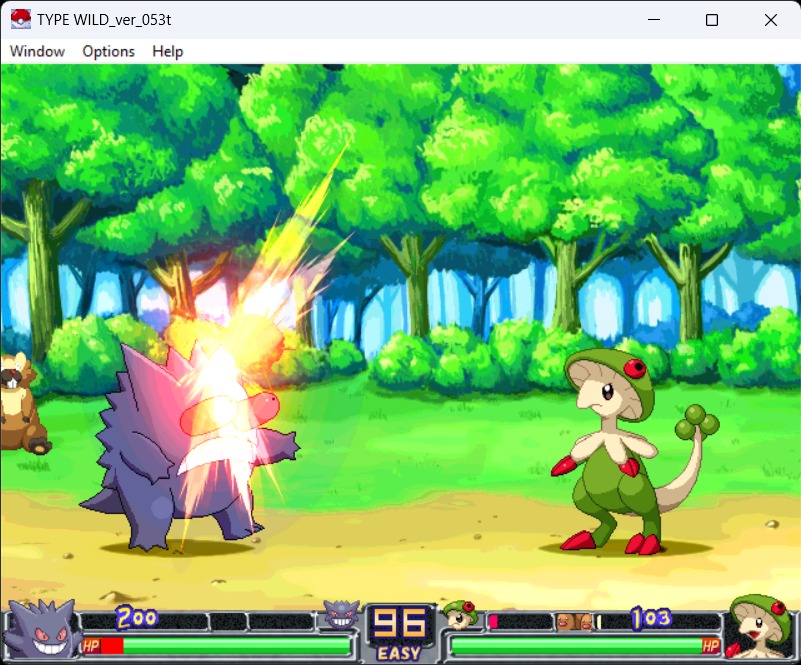This screenshot has height=665, width=801.
Task: Minimize the TYPE WILD window
Action: 654,19
